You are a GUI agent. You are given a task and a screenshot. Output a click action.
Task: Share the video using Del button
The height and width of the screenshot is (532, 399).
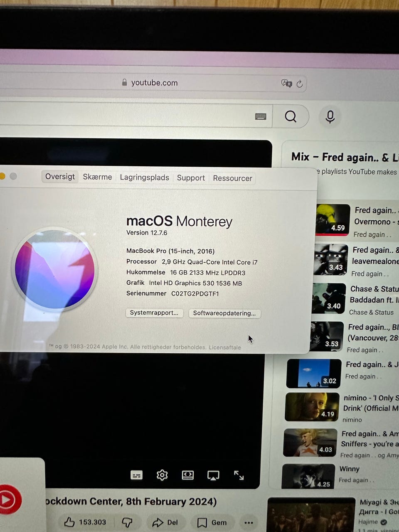pyautogui.click(x=165, y=522)
